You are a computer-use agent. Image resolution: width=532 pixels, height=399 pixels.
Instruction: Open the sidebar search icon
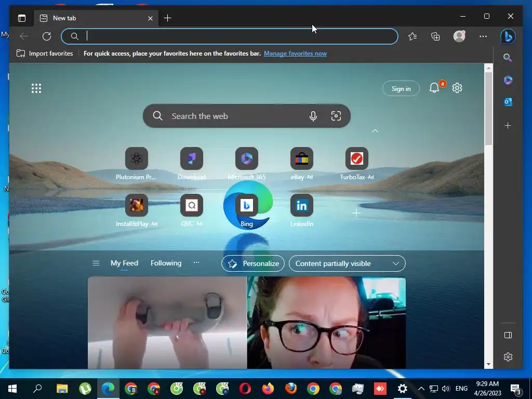(x=508, y=58)
